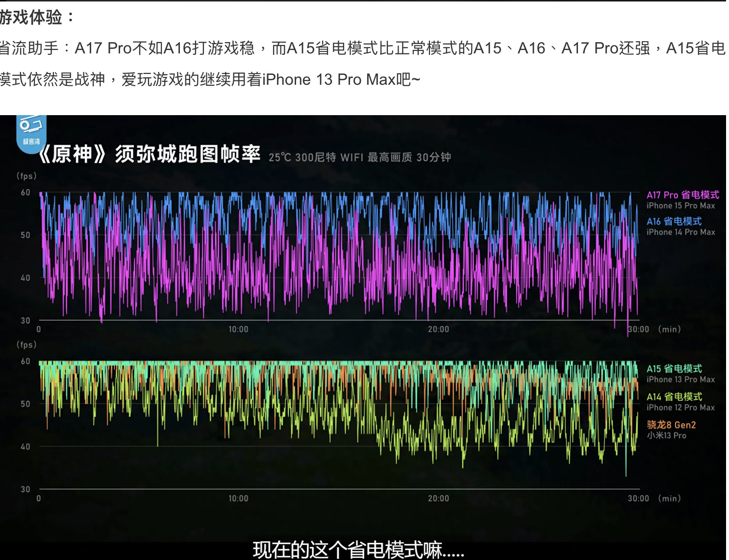This screenshot has width=729, height=560.
Task: Click the subtitle 现在的这个省电模式嘛
Action: click(x=358, y=550)
